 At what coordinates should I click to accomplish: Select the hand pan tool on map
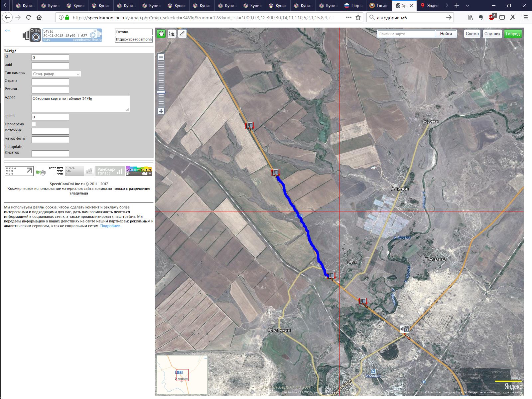click(x=161, y=34)
